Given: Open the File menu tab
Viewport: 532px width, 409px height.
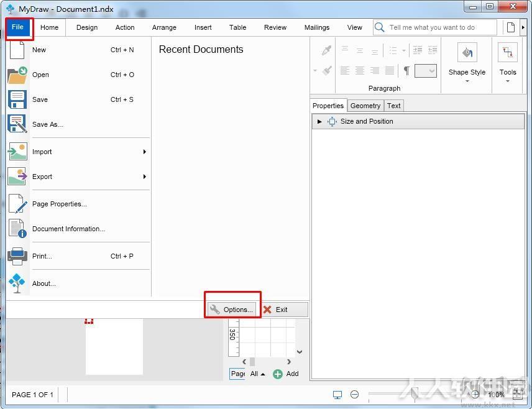Looking at the screenshot, I should tap(17, 27).
